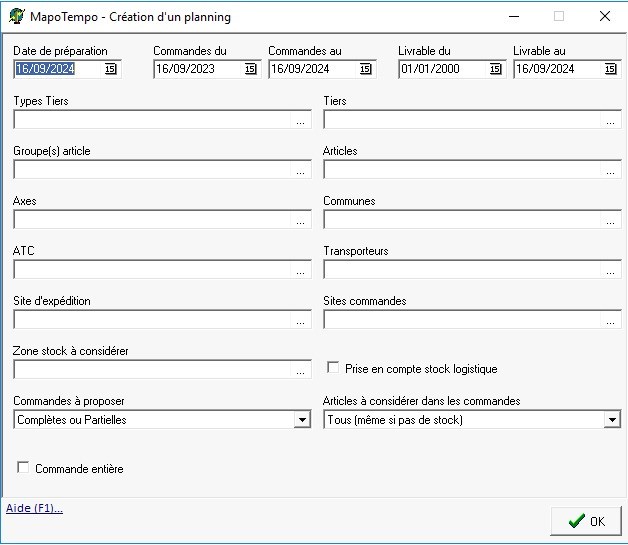Viewport: 628px width, 545px height.
Task: Expand the Commandes à proposer dropdown
Action: 302,420
